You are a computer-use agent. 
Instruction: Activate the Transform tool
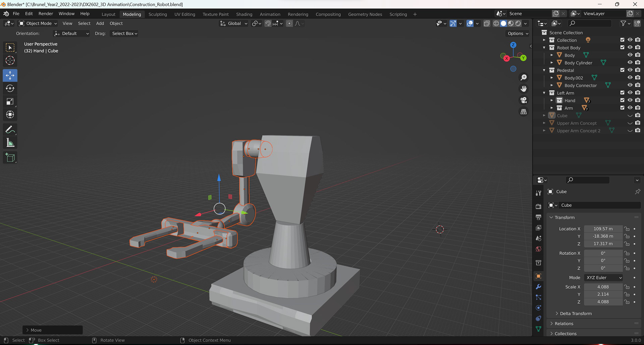pyautogui.click(x=10, y=115)
